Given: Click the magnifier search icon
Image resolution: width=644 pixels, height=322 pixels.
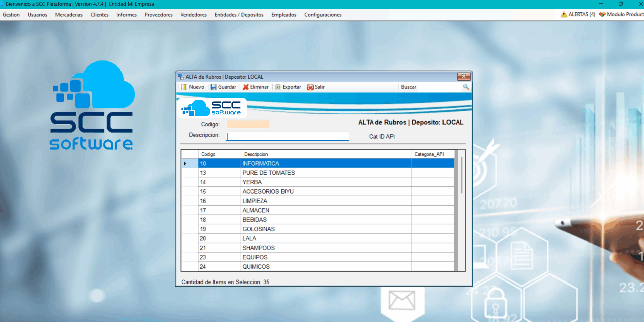Looking at the screenshot, I should (x=466, y=87).
